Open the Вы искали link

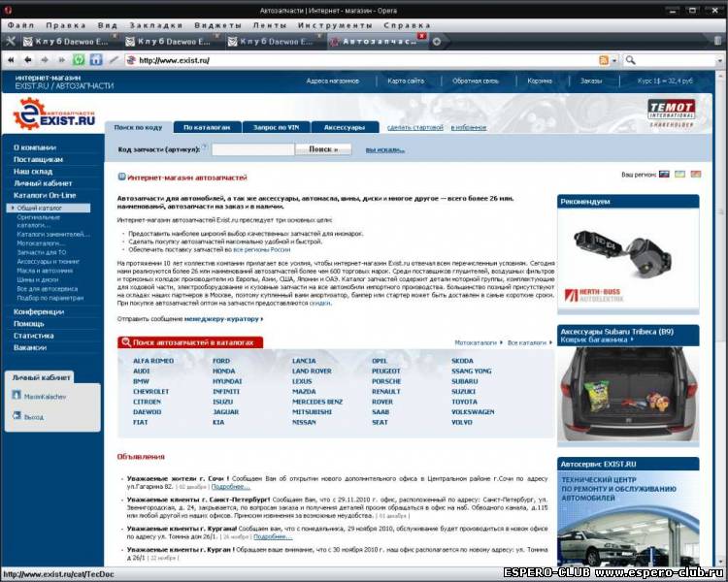tap(385, 150)
